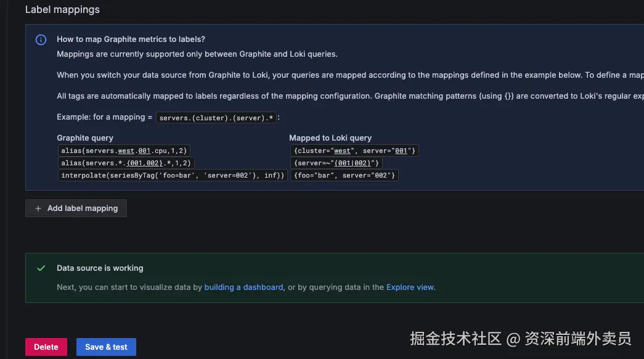Click the 'When you switch your data source' sentence
The image size is (644, 359).
(350, 75)
